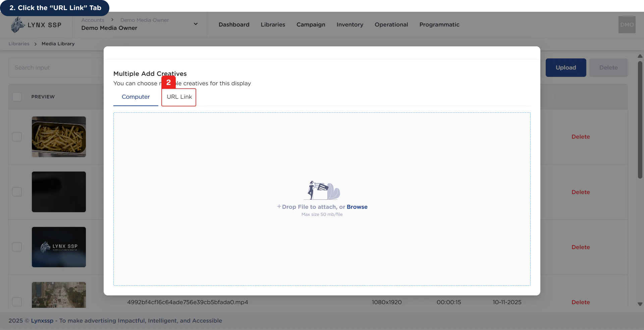Open the Lynxssp footer link

coord(42,321)
